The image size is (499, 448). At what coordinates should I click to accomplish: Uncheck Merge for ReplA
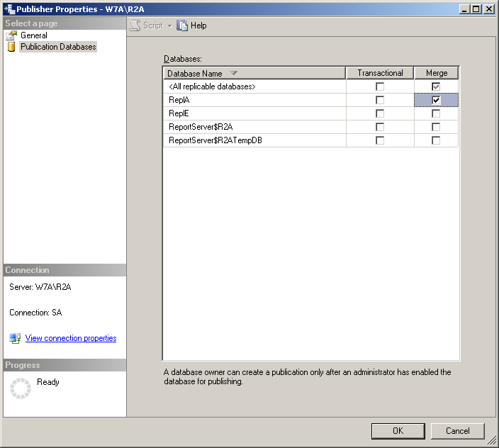(436, 100)
